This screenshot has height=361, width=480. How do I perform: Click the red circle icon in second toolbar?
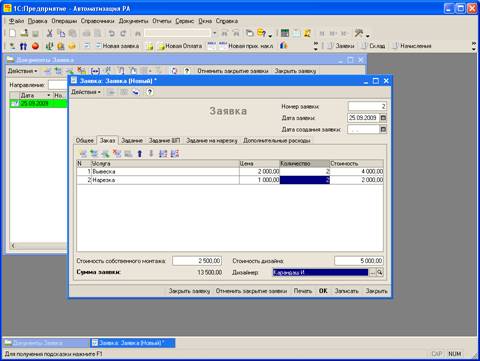[35, 46]
